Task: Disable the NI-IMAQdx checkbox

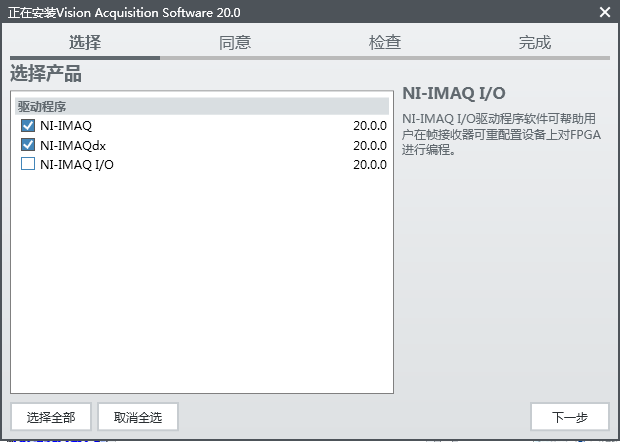Action: point(28,145)
